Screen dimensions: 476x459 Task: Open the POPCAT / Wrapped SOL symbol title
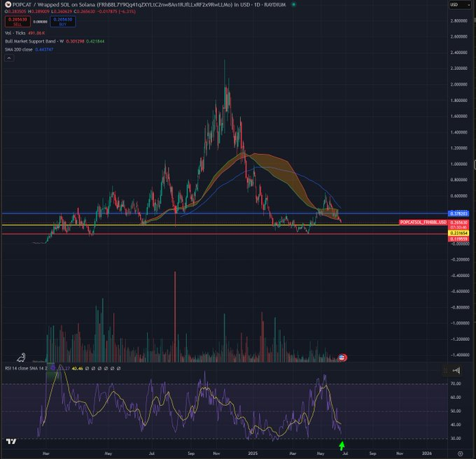coord(148,5)
